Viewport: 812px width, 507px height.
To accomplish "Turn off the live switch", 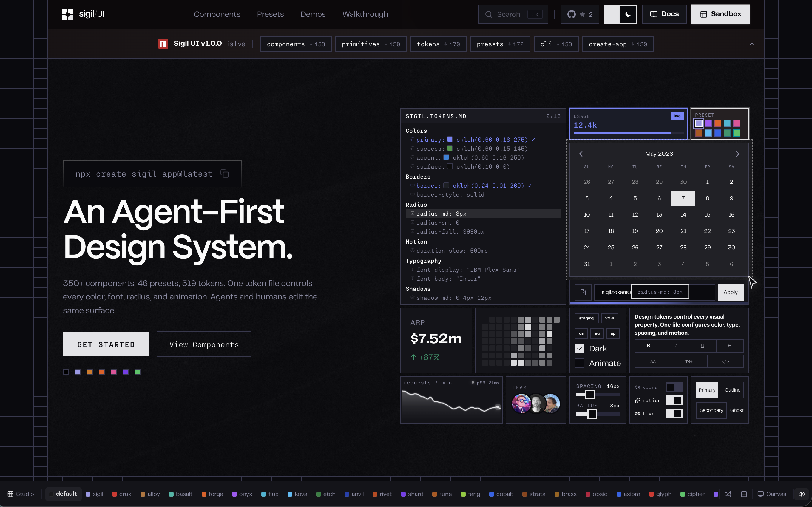I will (x=674, y=413).
